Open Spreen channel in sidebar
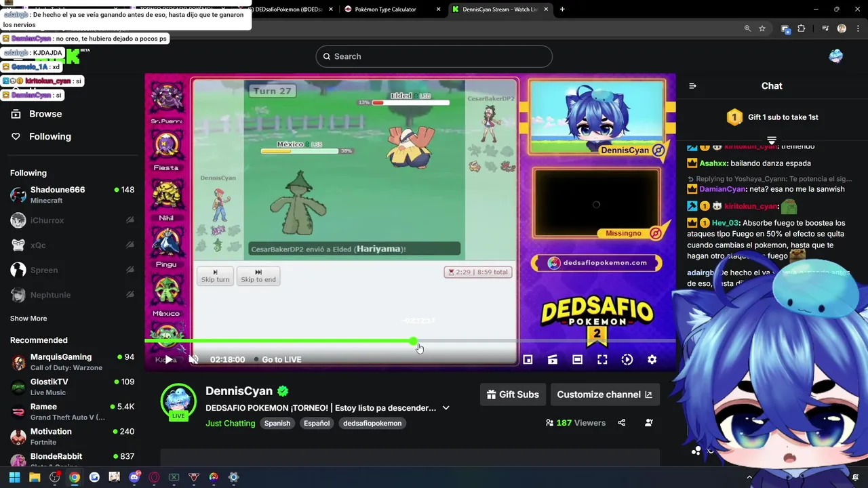 [72, 270]
